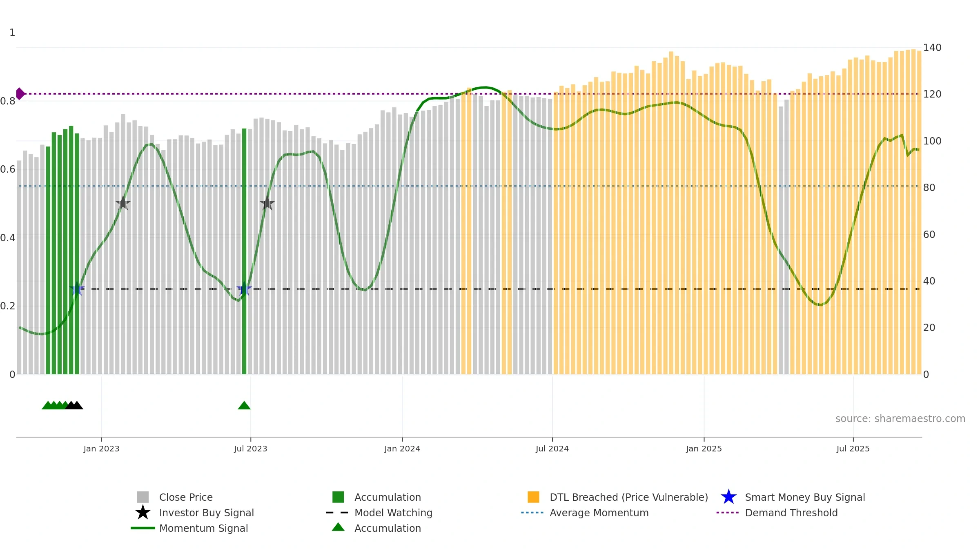Screen dimensions: 980x551
Task: Click the dotted Average Momentum legend icon
Action: [532, 513]
